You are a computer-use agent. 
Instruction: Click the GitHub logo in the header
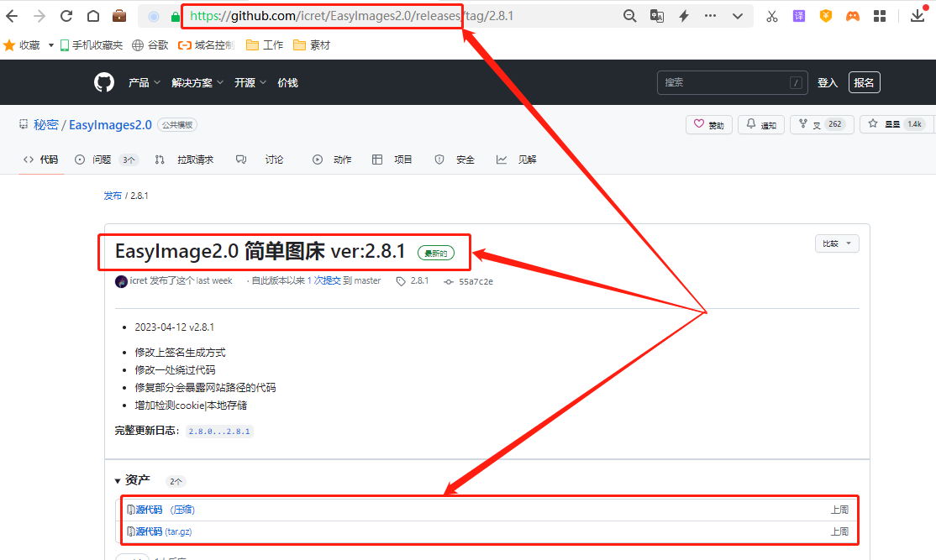coord(104,81)
